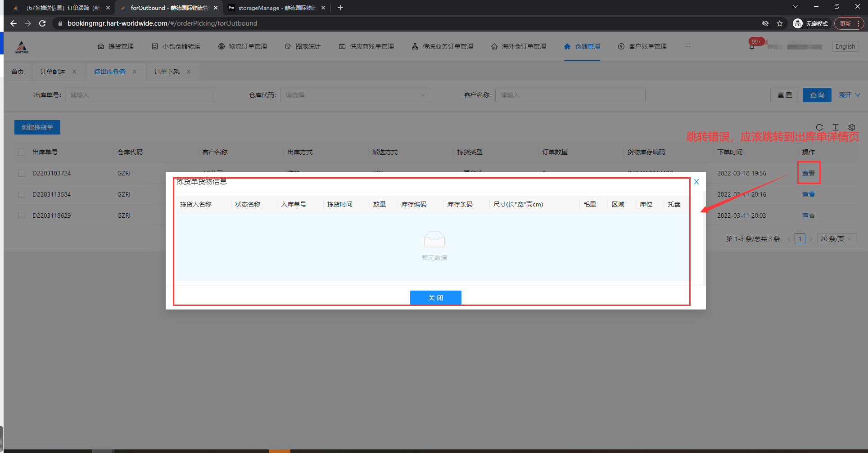Select the checkbox for order D2203118629
This screenshot has height=453, width=868.
[x=22, y=215]
